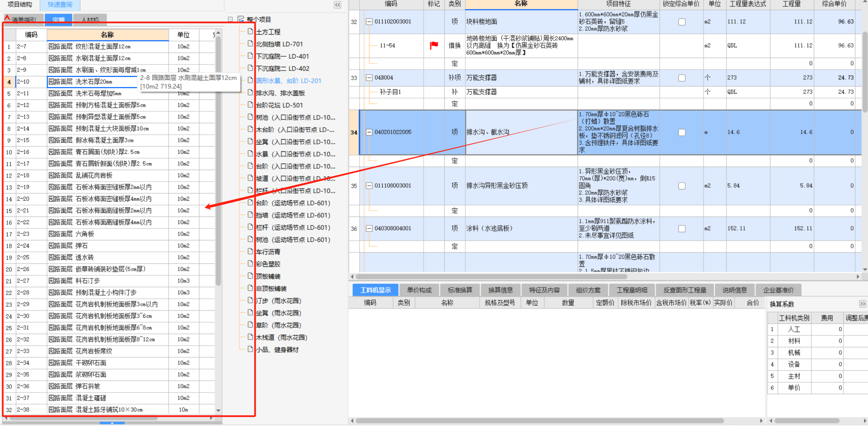Click the 工程量表达式 column header
The height and width of the screenshot is (426, 868).
tap(748, 4)
